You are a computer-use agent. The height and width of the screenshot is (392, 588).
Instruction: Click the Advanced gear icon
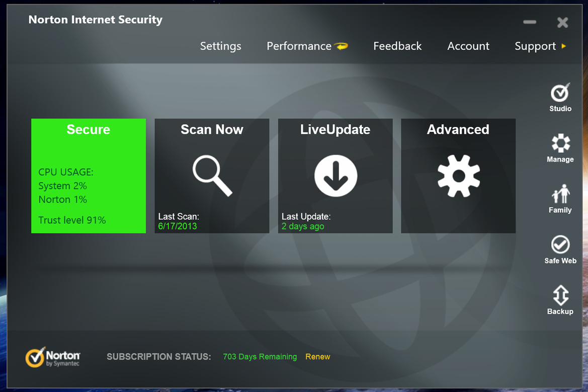coord(459,176)
